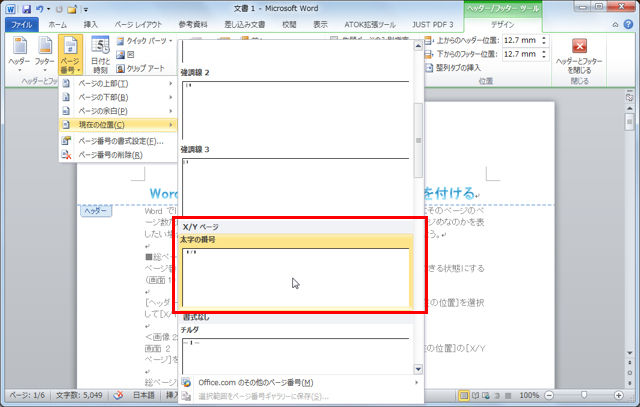Click the Redo icon in quick access toolbar
The width and height of the screenshot is (640, 407).
click(x=59, y=9)
